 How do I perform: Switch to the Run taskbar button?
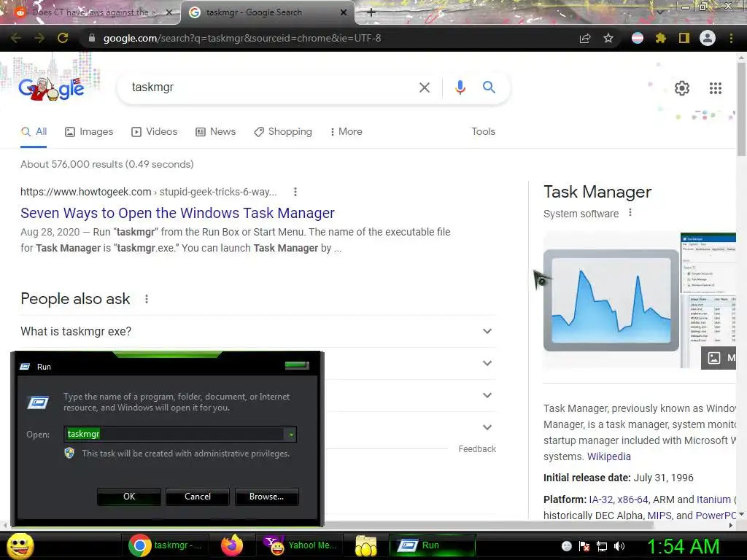pyautogui.click(x=432, y=545)
